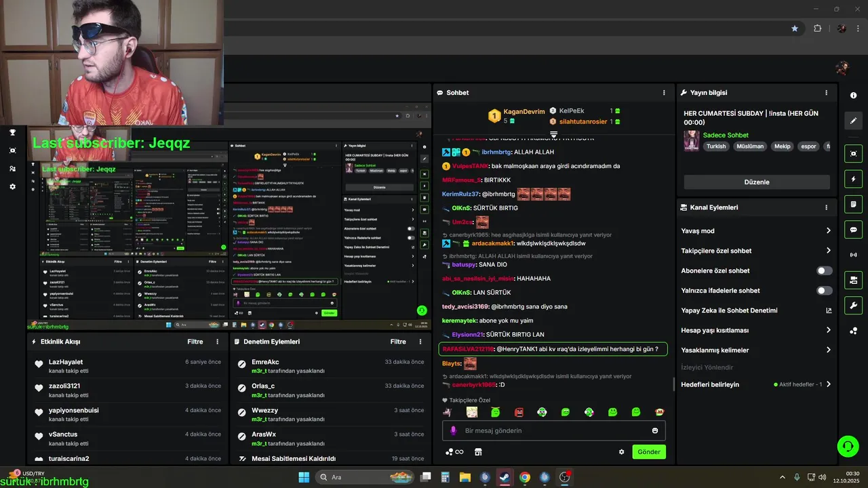
Task: Select the Mekip tag
Action: [x=783, y=146]
